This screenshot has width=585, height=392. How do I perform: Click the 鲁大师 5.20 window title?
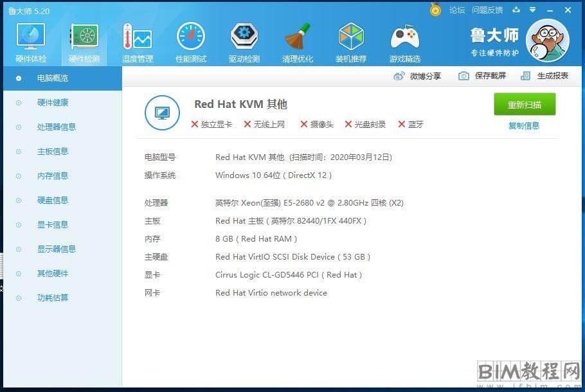pyautogui.click(x=29, y=11)
